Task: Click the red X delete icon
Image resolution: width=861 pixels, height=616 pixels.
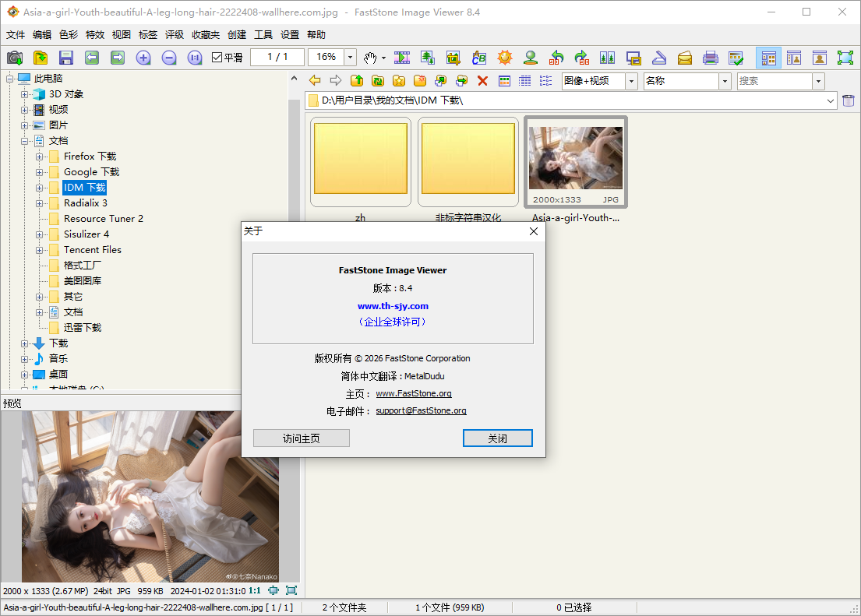Action: pyautogui.click(x=482, y=81)
